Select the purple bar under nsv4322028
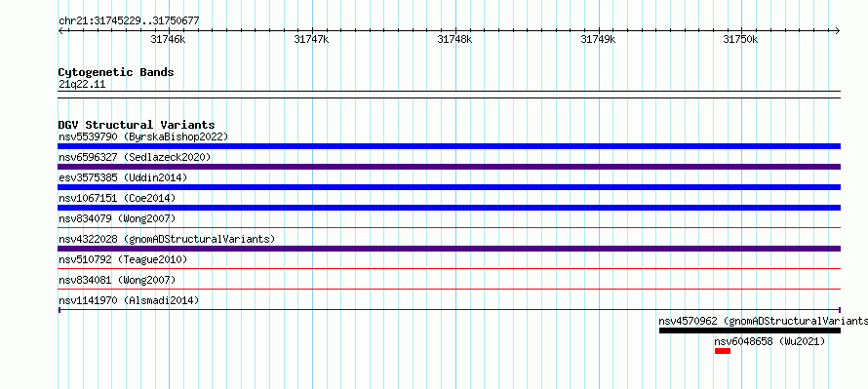This screenshot has height=389, width=868. click(x=449, y=249)
